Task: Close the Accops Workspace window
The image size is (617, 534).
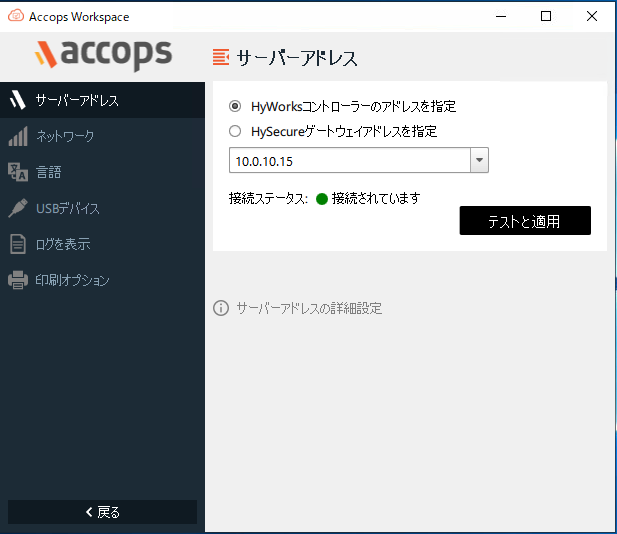Action: [x=591, y=16]
